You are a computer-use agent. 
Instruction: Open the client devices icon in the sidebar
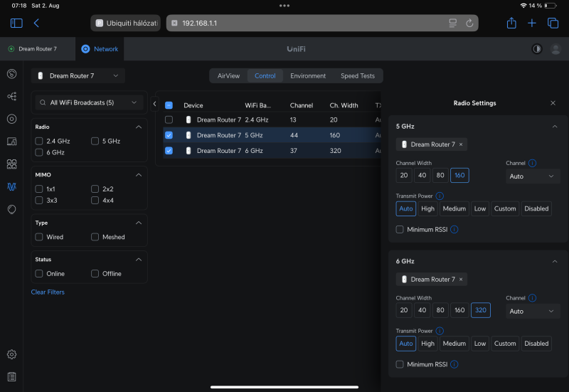point(11,142)
